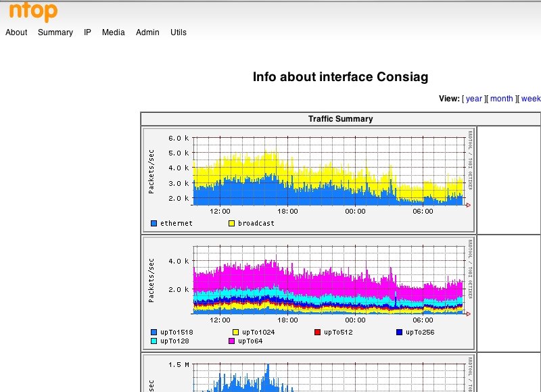Open the IP menu

[87, 32]
